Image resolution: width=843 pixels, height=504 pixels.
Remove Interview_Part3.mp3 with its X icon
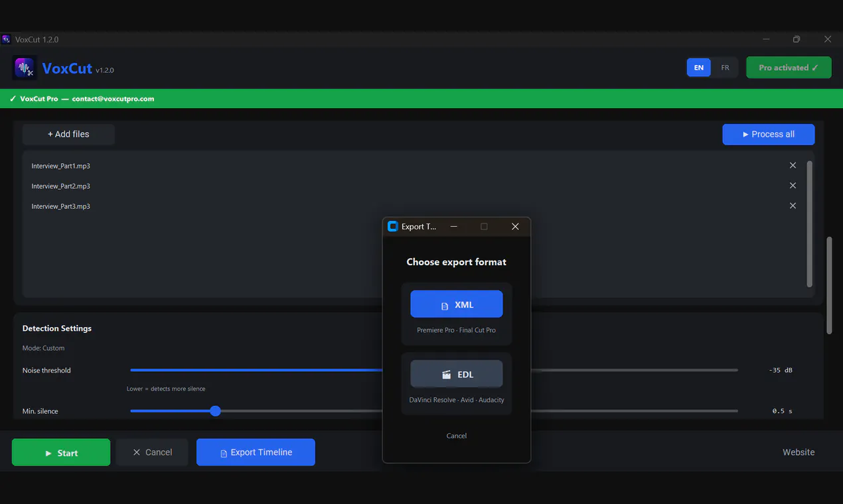pos(793,206)
